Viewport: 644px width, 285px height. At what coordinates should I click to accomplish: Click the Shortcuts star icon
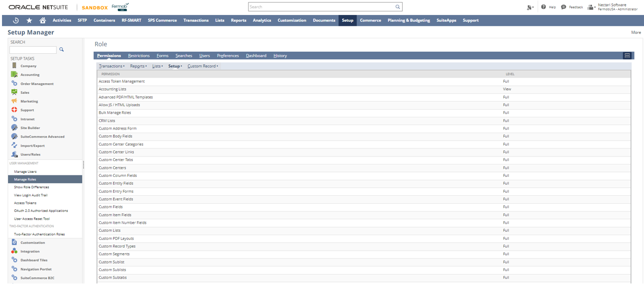click(x=29, y=20)
